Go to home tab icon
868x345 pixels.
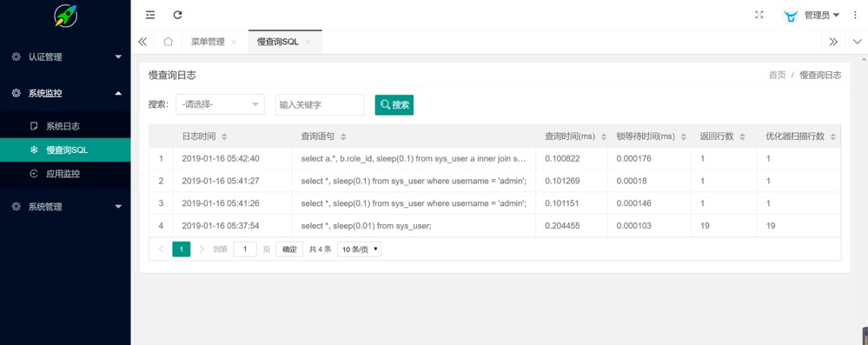169,42
